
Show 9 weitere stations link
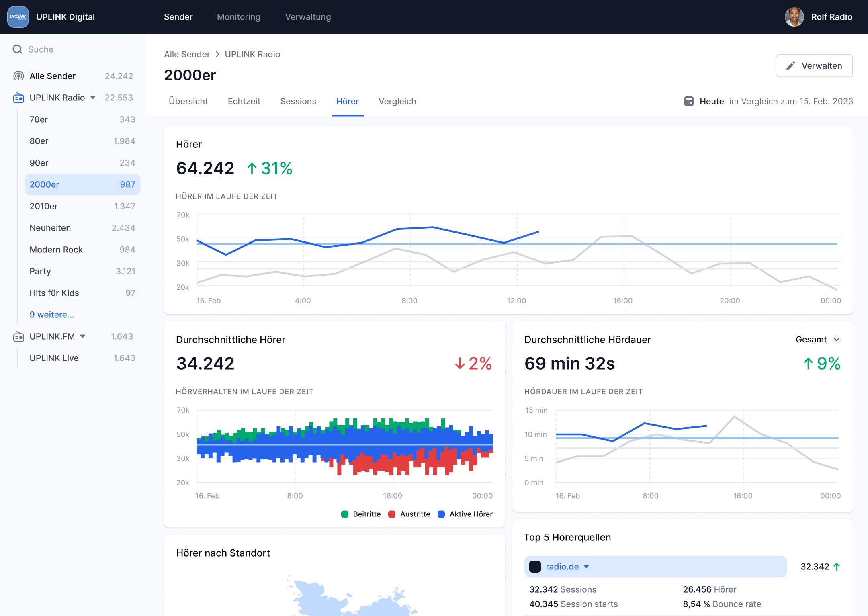(52, 315)
